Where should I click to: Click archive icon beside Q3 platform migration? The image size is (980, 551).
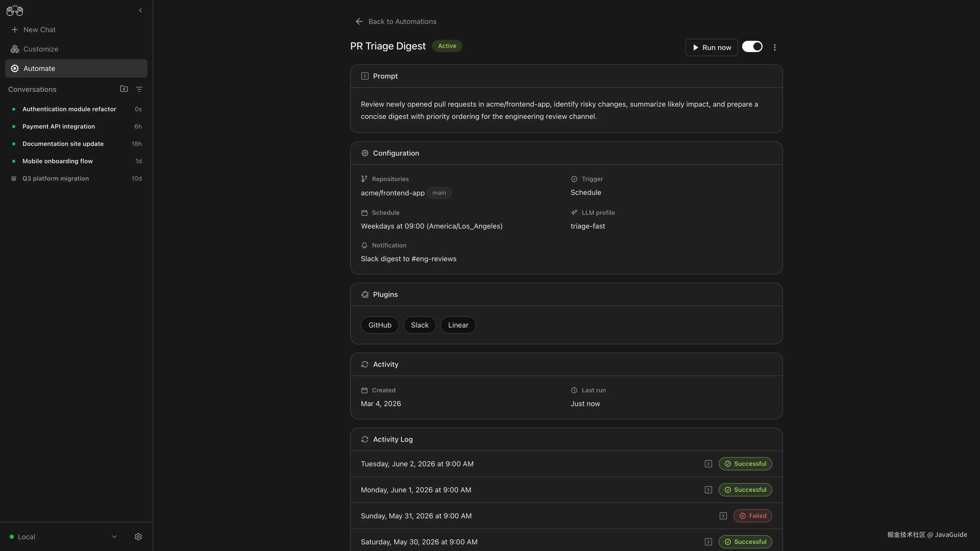pos(14,179)
